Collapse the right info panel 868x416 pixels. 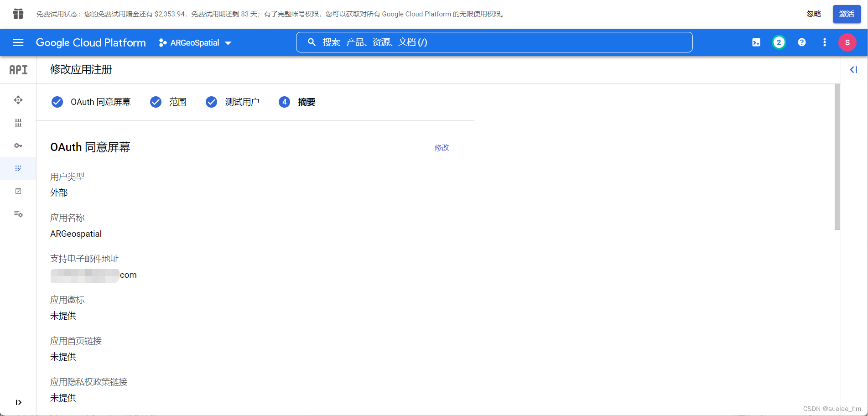[x=853, y=70]
